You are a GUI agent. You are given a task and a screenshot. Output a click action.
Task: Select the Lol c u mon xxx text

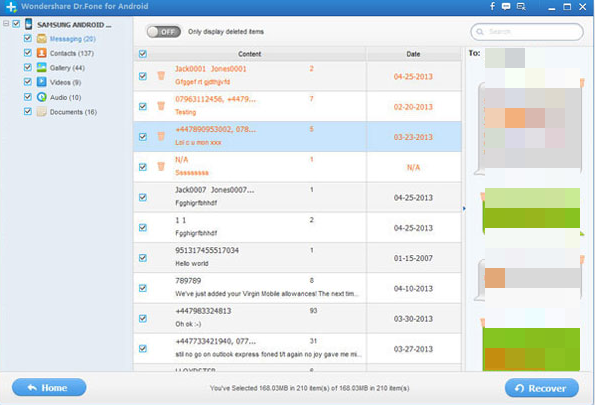198,142
